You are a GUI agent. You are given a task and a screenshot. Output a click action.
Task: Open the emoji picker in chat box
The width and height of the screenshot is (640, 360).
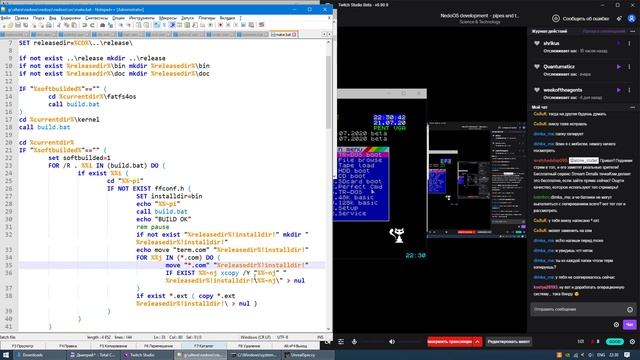click(x=630, y=309)
